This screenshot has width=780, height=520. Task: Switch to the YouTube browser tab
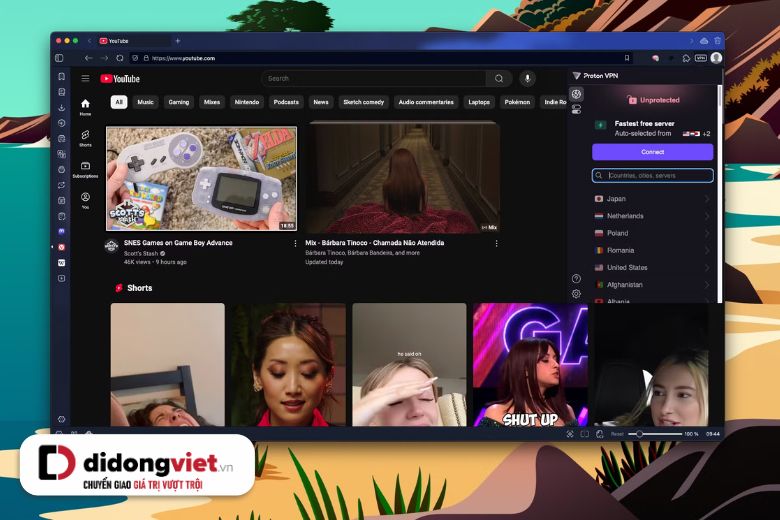(x=133, y=41)
